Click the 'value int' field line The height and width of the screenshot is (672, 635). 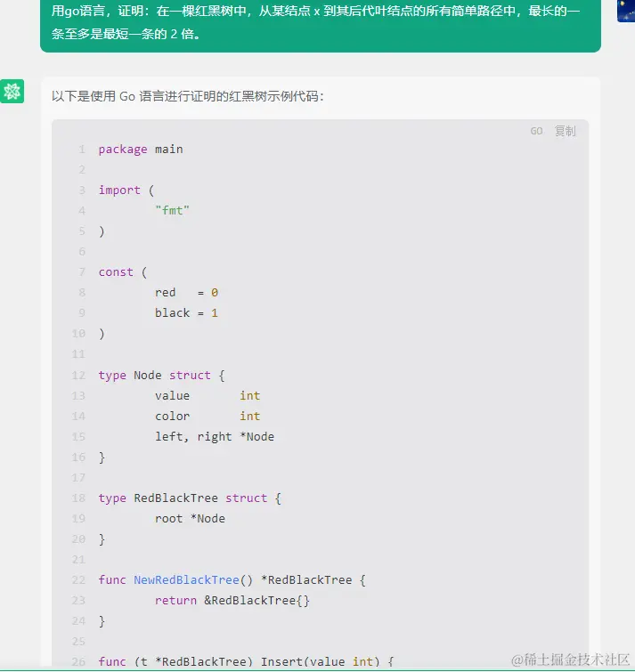pos(208,395)
